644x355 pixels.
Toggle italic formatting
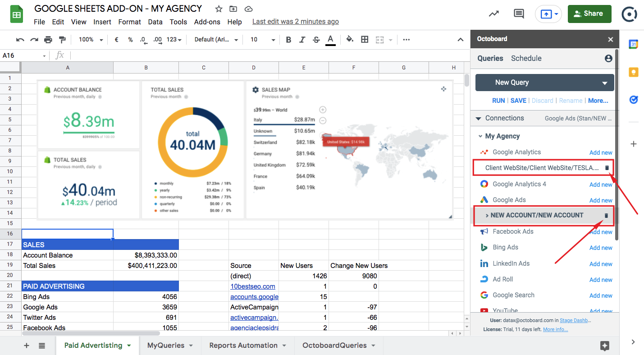302,40
